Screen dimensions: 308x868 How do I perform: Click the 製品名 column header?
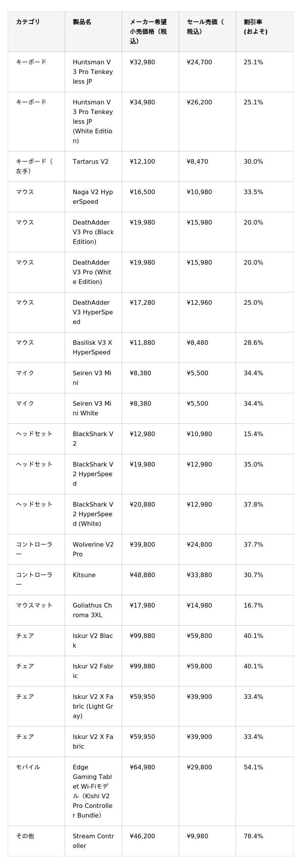tap(82, 22)
